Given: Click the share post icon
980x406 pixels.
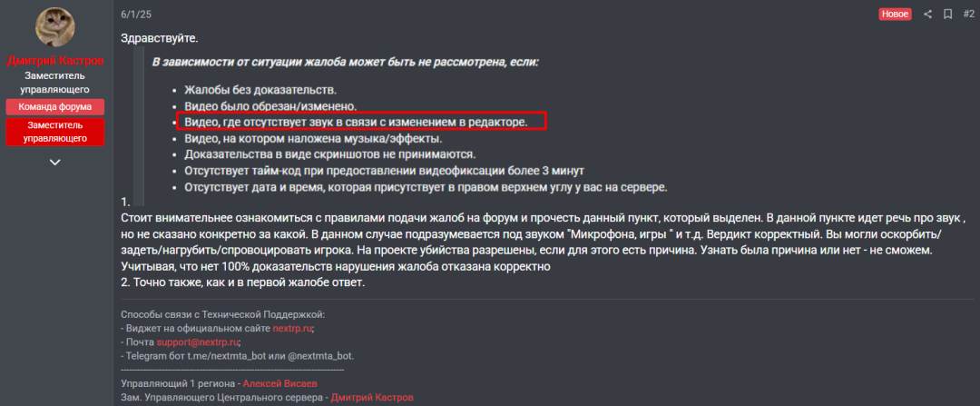Looking at the screenshot, I should coord(927,15).
